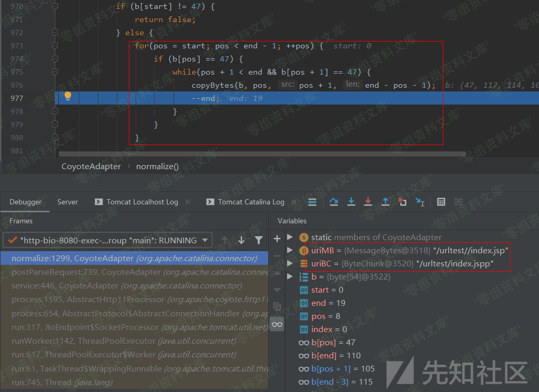The image size is (539, 392).
Task: Click the Step Over debugger icon
Action: point(333,202)
